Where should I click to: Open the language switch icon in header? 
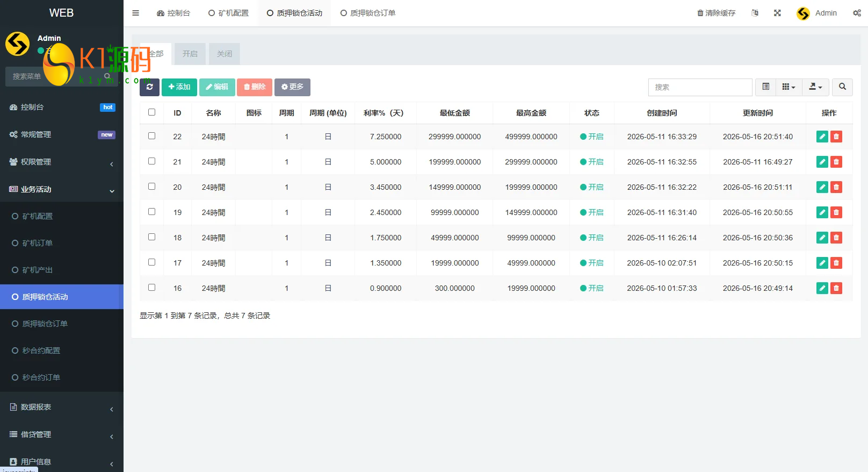click(755, 13)
